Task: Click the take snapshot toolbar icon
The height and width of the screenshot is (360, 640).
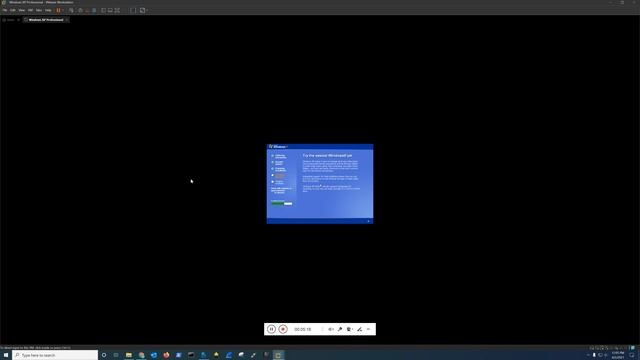Action: [x=80, y=10]
